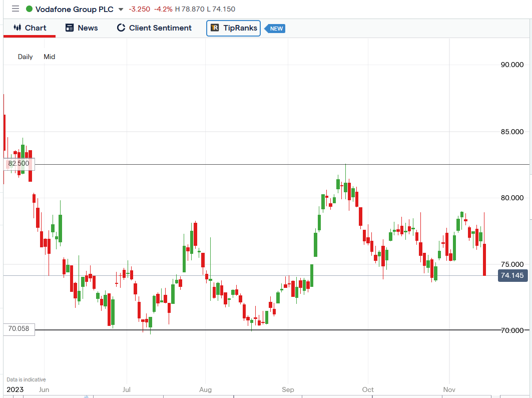532x398 pixels.
Task: Click the H 78.870 daily high value
Action: coord(190,9)
